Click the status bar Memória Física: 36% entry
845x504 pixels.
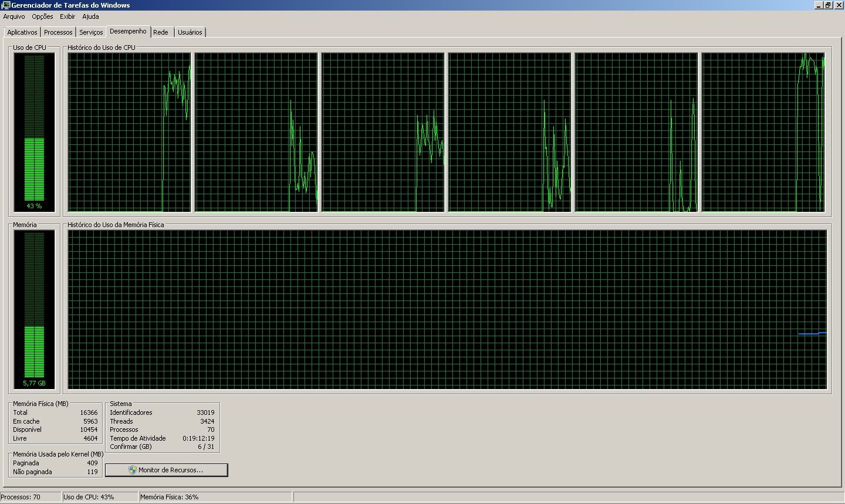click(215, 497)
